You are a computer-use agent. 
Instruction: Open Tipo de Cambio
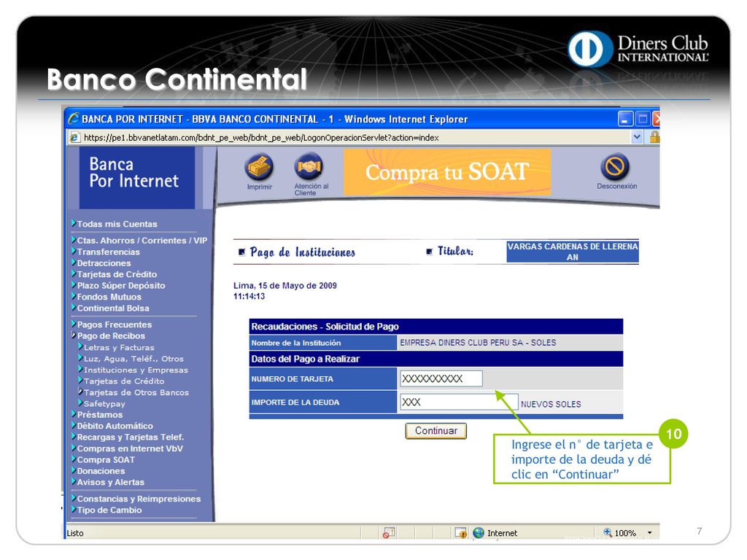point(109,510)
